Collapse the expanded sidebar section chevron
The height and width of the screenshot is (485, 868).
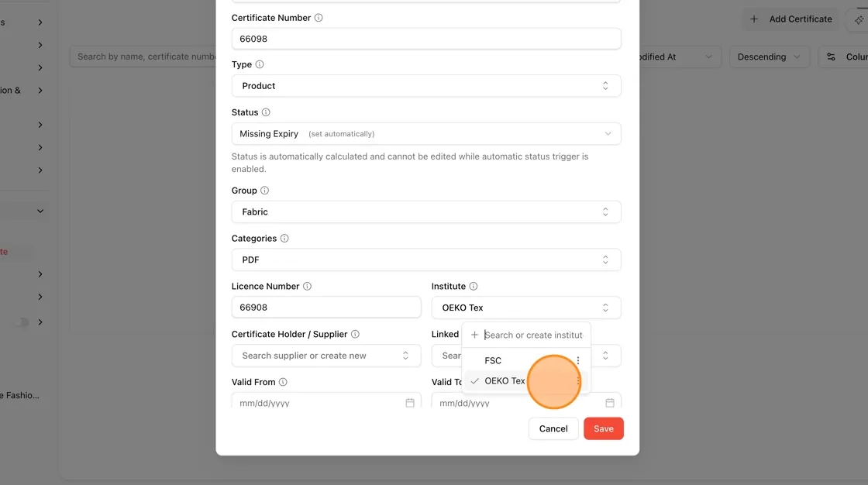pos(40,211)
